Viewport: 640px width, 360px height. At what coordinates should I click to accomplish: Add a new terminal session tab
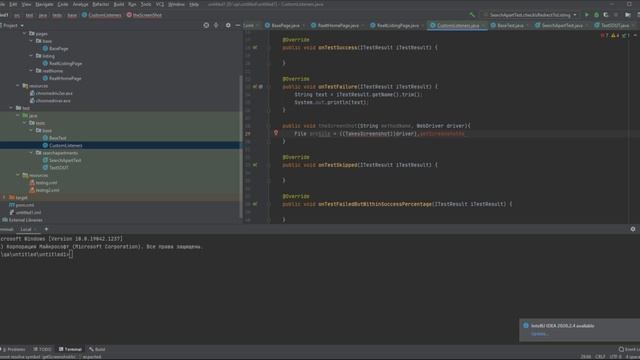pyautogui.click(x=46, y=229)
